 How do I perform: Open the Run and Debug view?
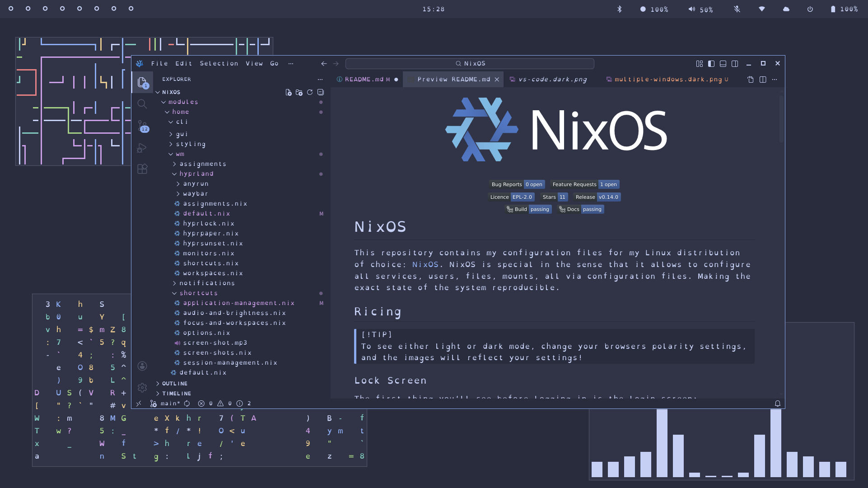tap(142, 148)
